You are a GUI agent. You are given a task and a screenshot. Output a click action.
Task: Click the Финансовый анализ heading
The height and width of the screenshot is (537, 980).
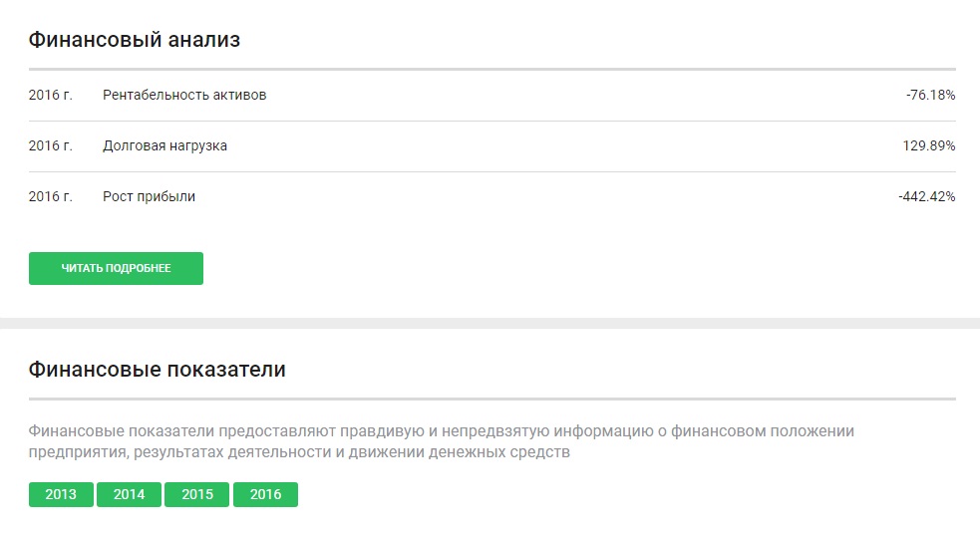[134, 40]
